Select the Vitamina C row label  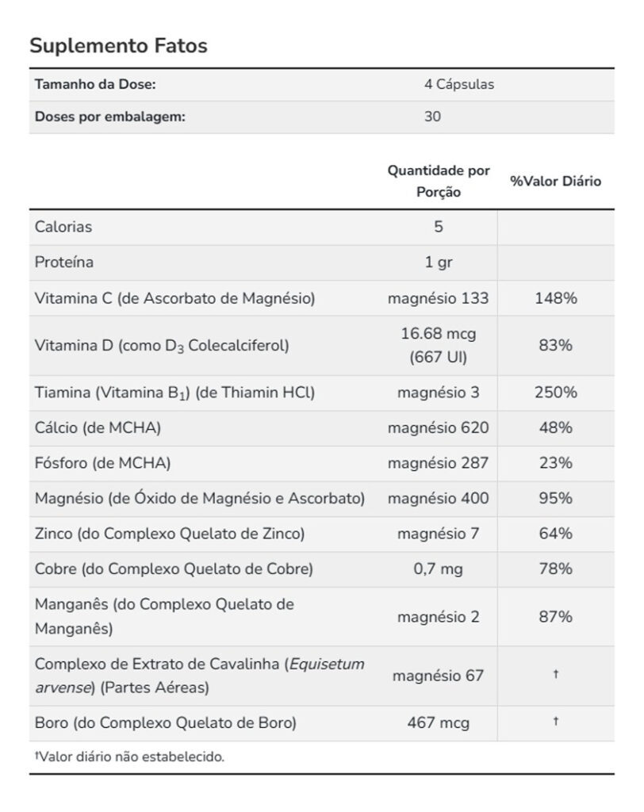pyautogui.click(x=174, y=298)
